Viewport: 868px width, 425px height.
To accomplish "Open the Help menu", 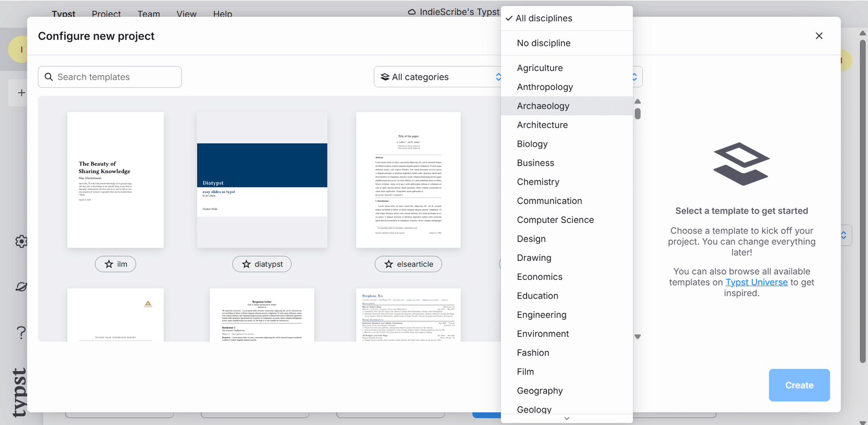I will click(223, 14).
